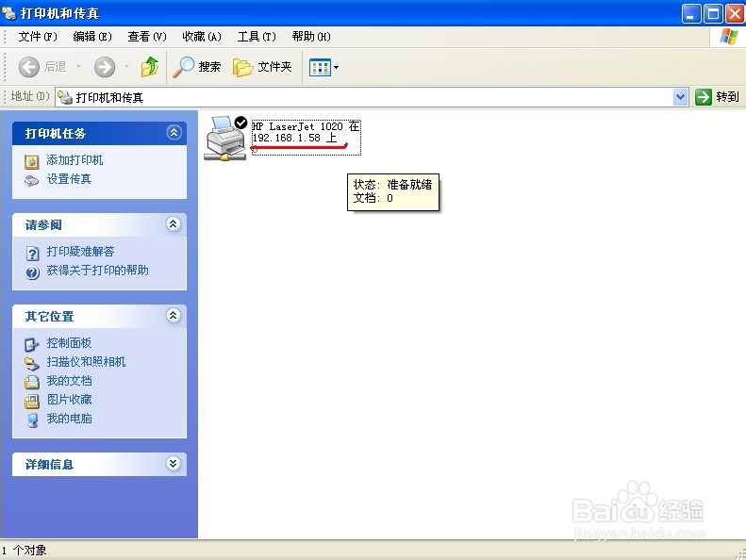Open 扫描仪和照相机 link
The height and width of the screenshot is (560, 746).
(x=86, y=362)
